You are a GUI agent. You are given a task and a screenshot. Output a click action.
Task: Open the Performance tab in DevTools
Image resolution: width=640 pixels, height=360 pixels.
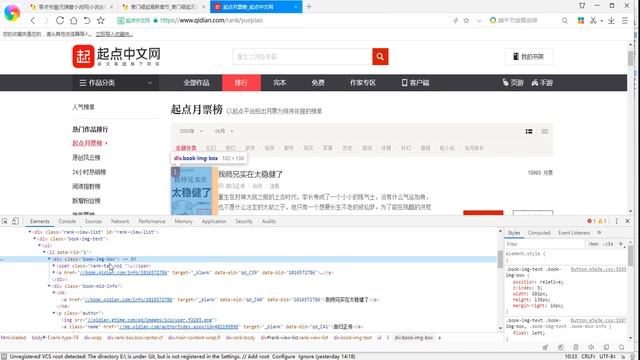pyautogui.click(x=152, y=221)
